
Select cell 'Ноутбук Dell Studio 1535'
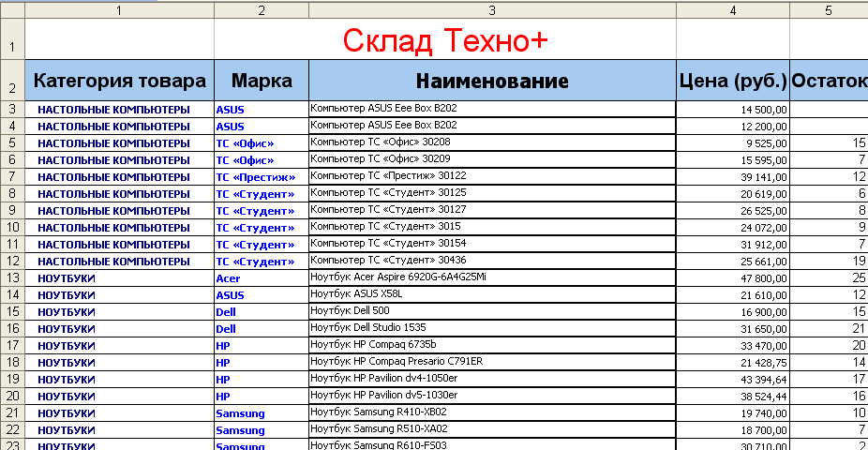[492, 329]
